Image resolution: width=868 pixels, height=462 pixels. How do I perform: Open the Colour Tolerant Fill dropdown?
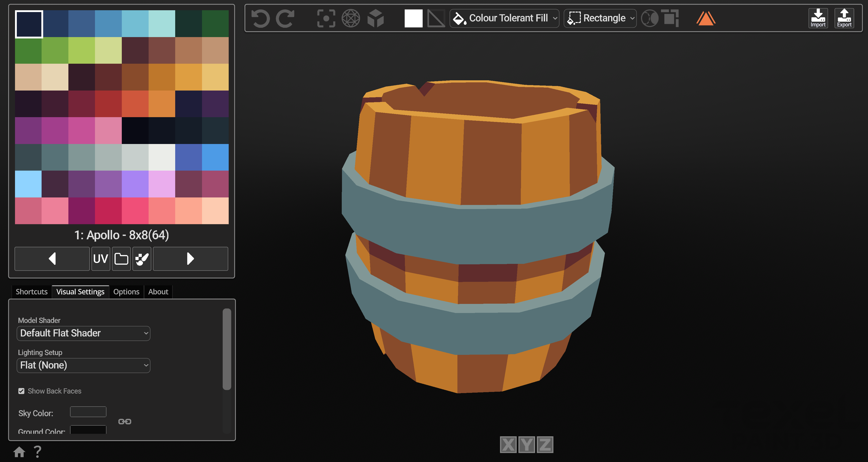click(504, 18)
